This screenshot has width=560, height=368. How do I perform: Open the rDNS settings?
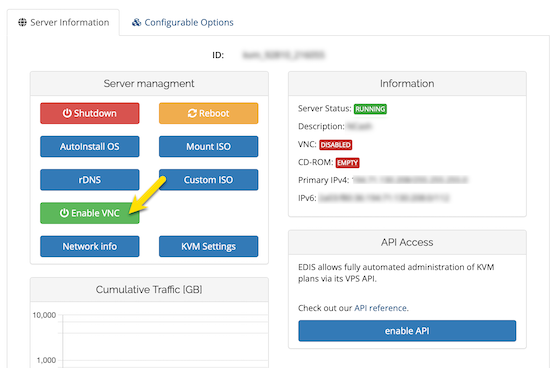[x=90, y=180]
